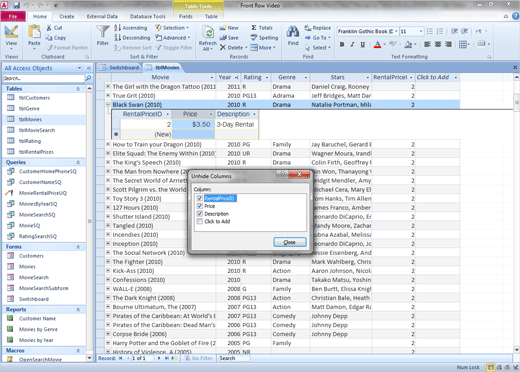Click center text alignment icon
520x372 pixels.
438,44
